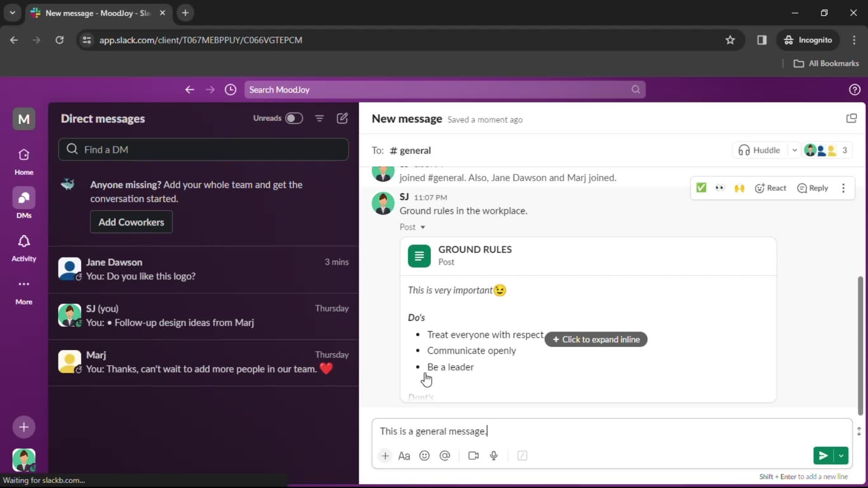The image size is (868, 488).
Task: Click the checkmark icon on SJ's message
Action: [701, 188]
